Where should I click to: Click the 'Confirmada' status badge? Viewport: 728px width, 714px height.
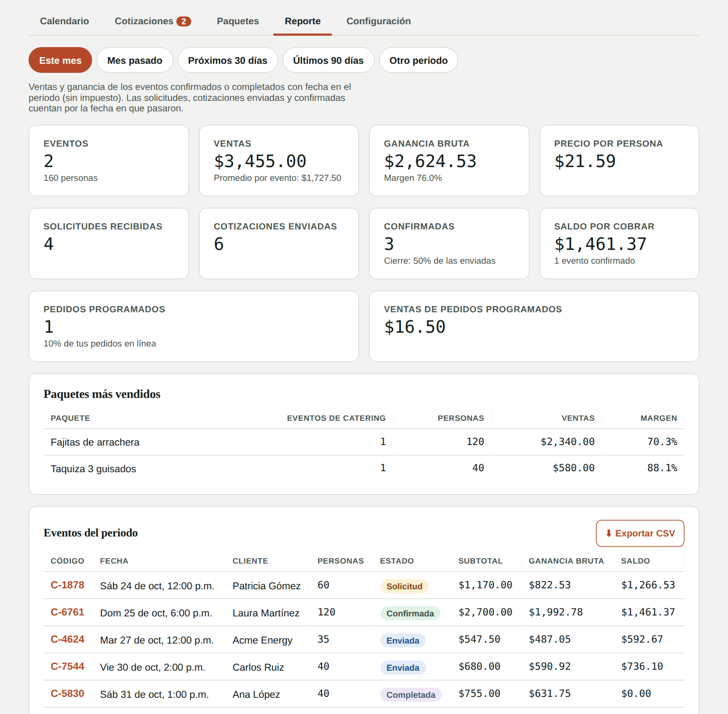(410, 613)
